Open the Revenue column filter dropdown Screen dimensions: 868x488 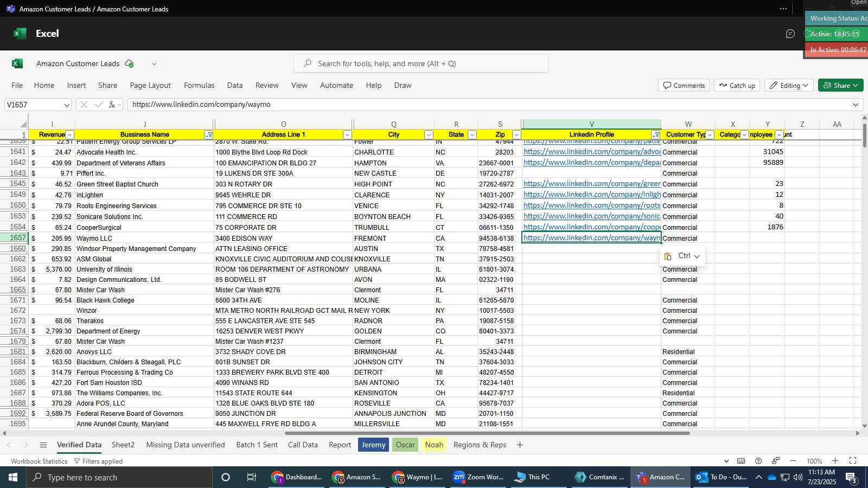[x=70, y=134]
